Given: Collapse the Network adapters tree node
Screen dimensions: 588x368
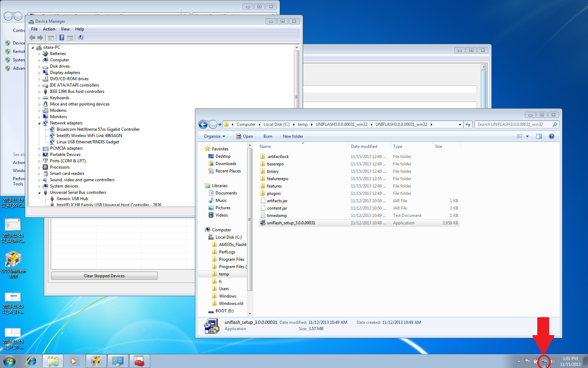Looking at the screenshot, I should [x=39, y=123].
